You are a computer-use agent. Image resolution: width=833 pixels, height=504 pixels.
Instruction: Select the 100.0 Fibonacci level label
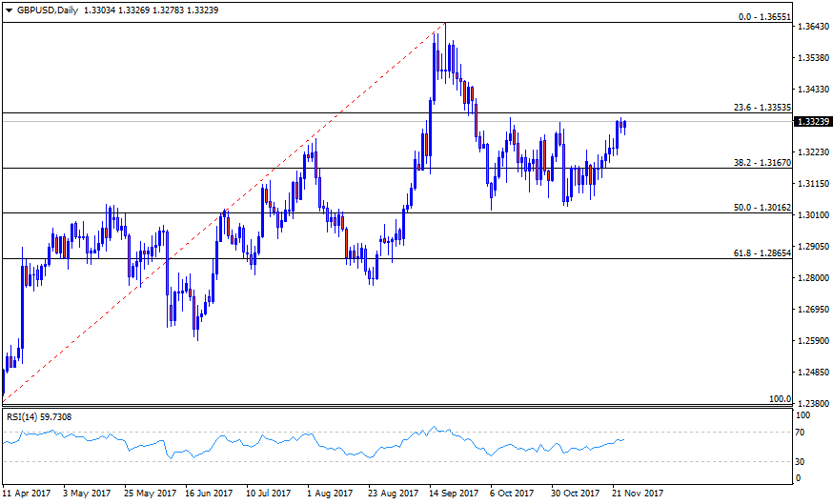tap(780, 398)
